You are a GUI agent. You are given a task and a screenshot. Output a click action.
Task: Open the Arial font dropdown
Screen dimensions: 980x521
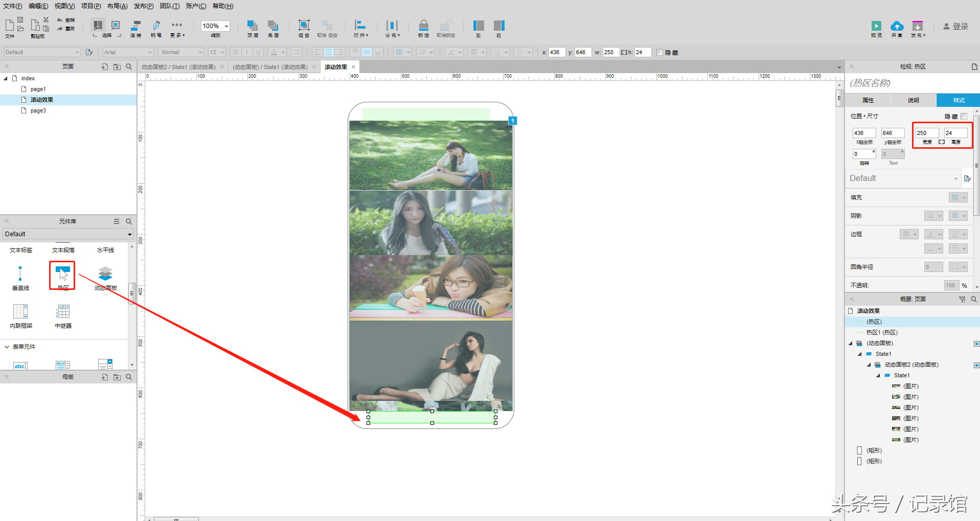point(128,52)
